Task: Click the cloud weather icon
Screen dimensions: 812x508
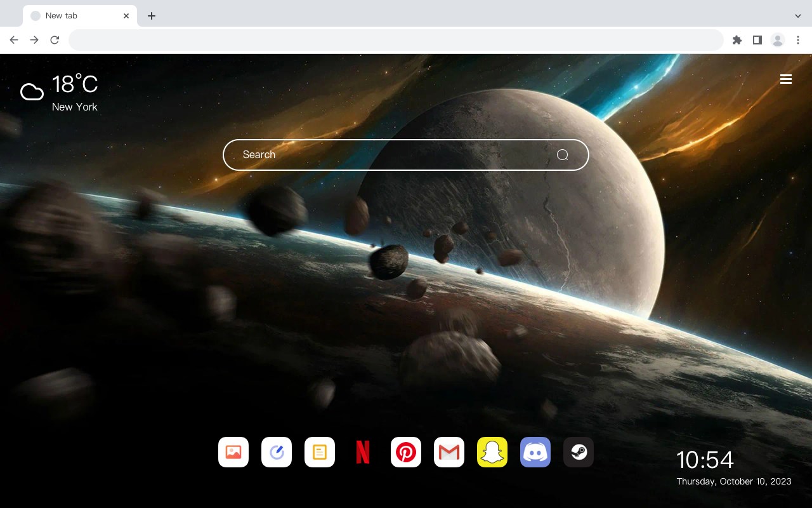Action: 32,92
